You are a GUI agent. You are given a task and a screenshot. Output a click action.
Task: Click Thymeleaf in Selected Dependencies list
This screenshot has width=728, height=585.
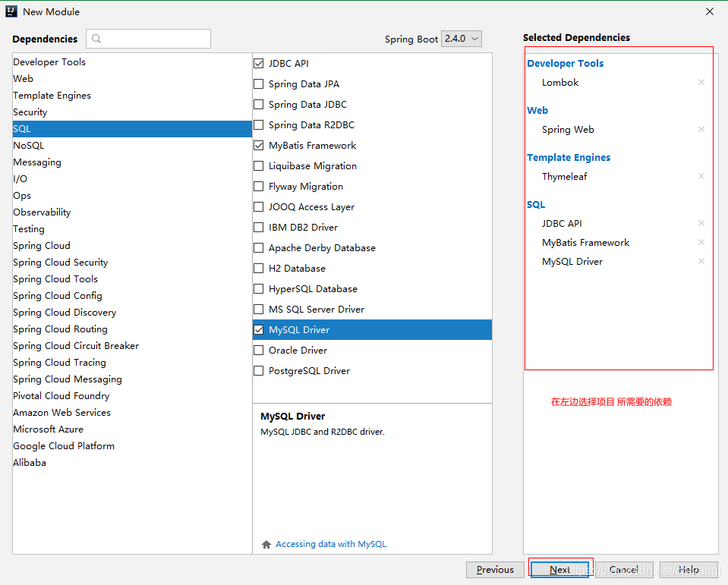[564, 176]
